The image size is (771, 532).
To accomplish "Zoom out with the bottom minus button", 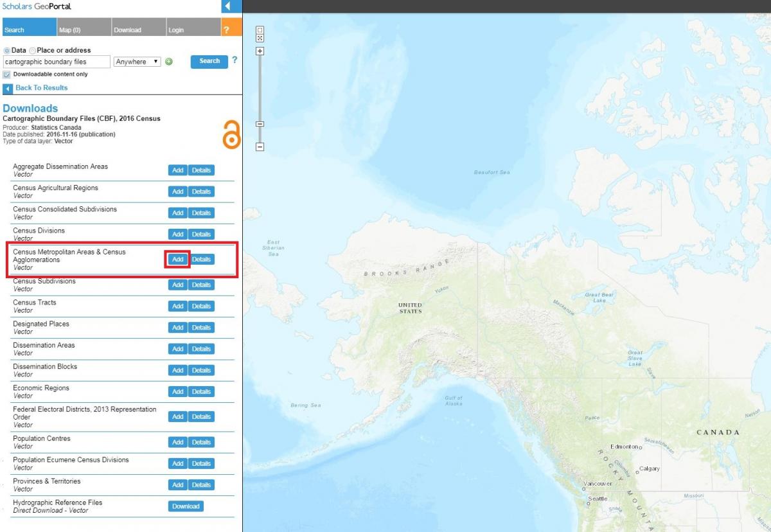I will (x=260, y=147).
